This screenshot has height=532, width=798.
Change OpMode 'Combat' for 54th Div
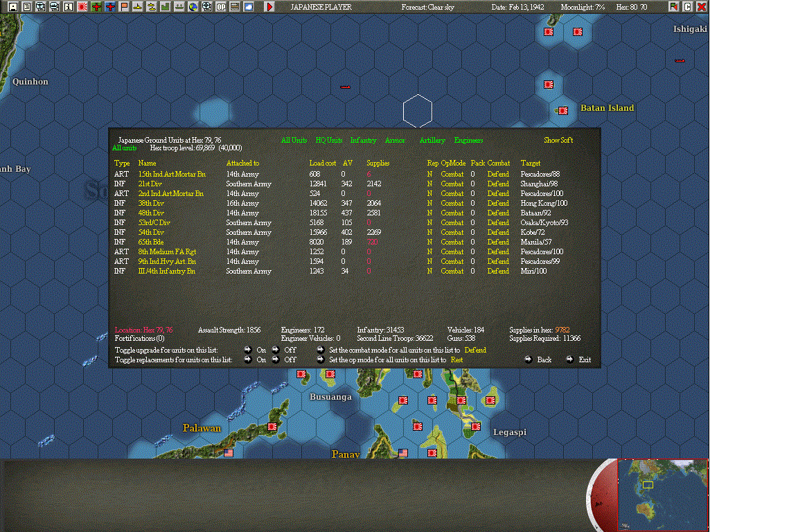coord(452,232)
